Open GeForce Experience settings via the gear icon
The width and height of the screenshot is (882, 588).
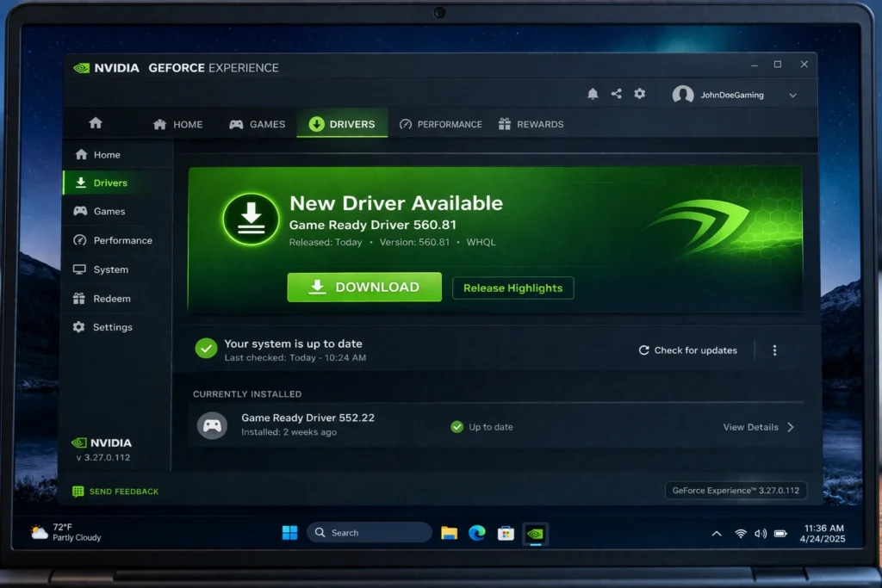(639, 94)
